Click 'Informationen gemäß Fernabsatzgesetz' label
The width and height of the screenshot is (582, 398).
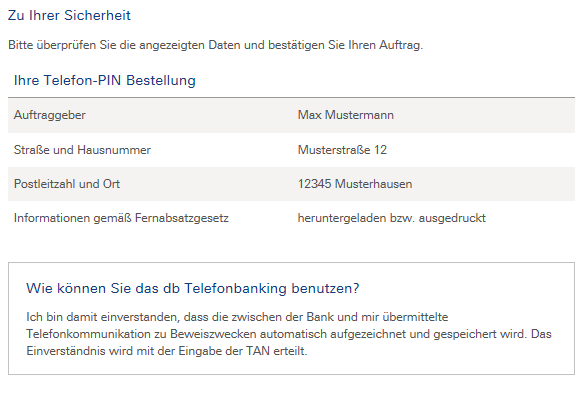[121, 218]
